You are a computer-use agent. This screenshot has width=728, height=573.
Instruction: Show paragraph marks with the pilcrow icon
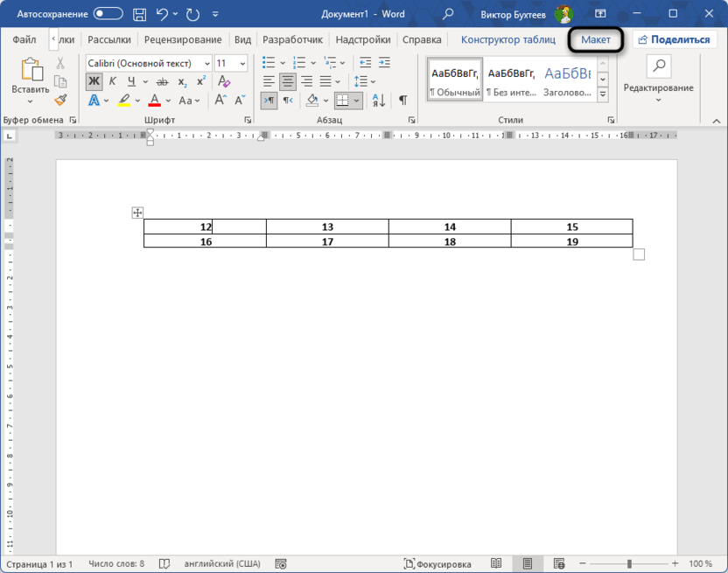[402, 101]
